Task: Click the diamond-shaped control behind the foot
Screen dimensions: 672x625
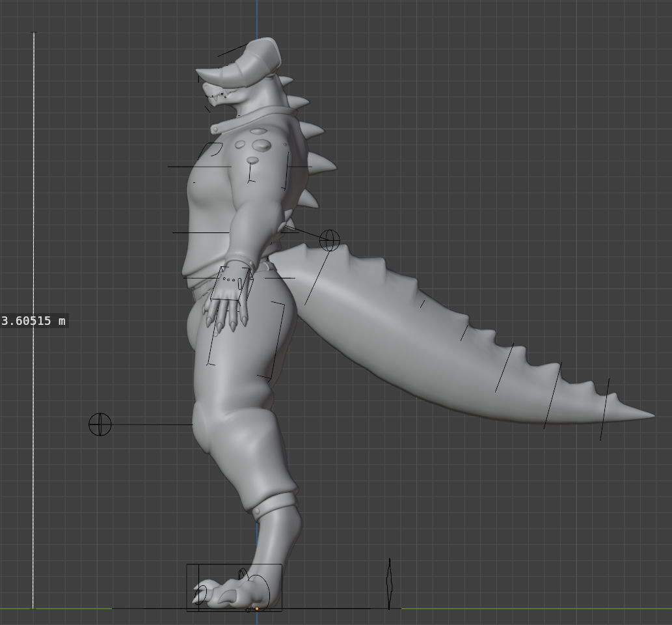Action: click(389, 584)
